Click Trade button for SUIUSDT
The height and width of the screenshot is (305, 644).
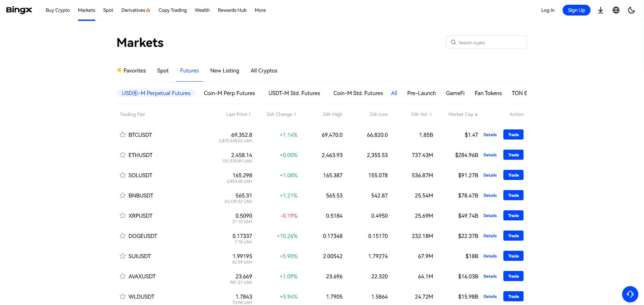pos(513,256)
